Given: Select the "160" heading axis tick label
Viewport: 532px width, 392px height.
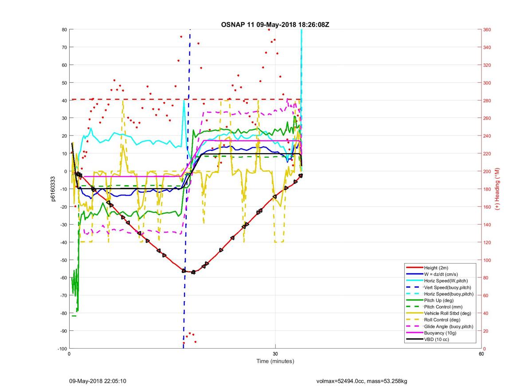Looking at the screenshot, I should [487, 207].
